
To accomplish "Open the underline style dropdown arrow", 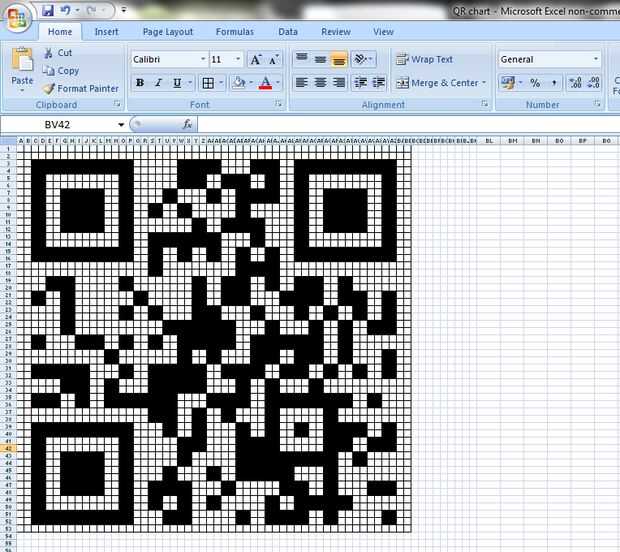I will pyautogui.click(x=190, y=83).
